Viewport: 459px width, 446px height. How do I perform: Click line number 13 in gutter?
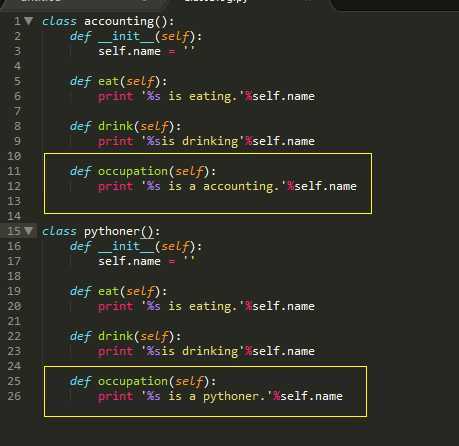click(14, 201)
